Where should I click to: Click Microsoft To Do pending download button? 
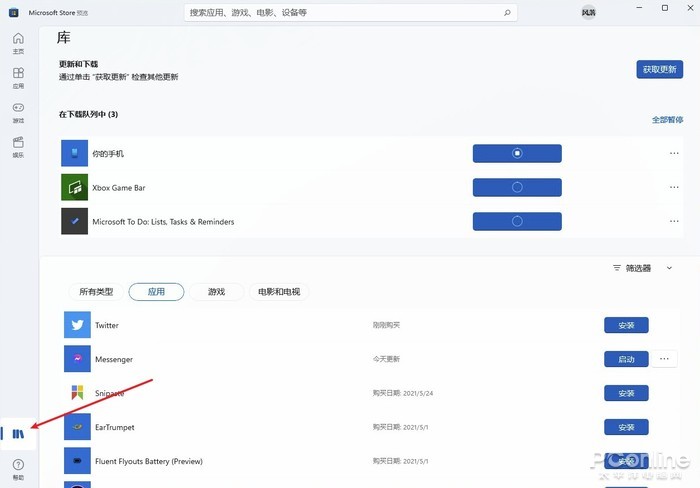click(x=517, y=221)
